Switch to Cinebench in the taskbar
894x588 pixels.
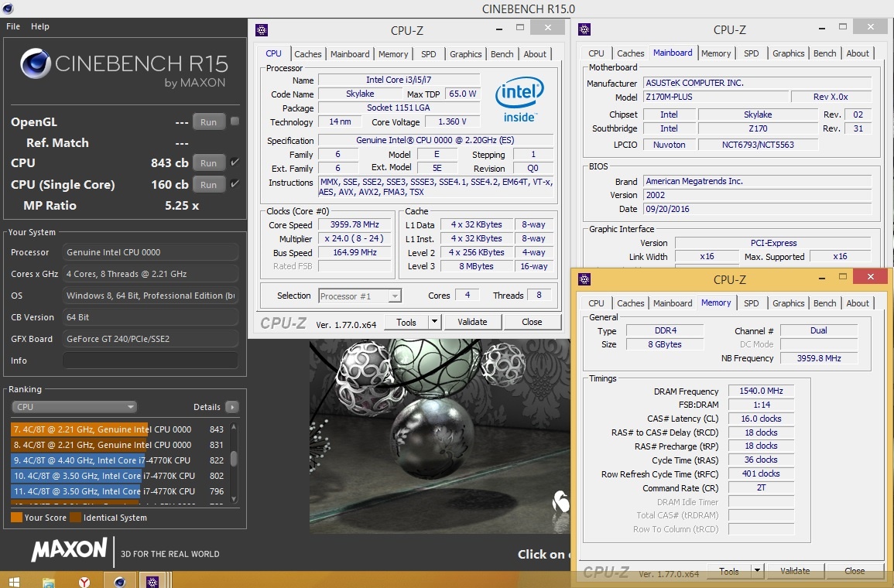click(x=119, y=581)
